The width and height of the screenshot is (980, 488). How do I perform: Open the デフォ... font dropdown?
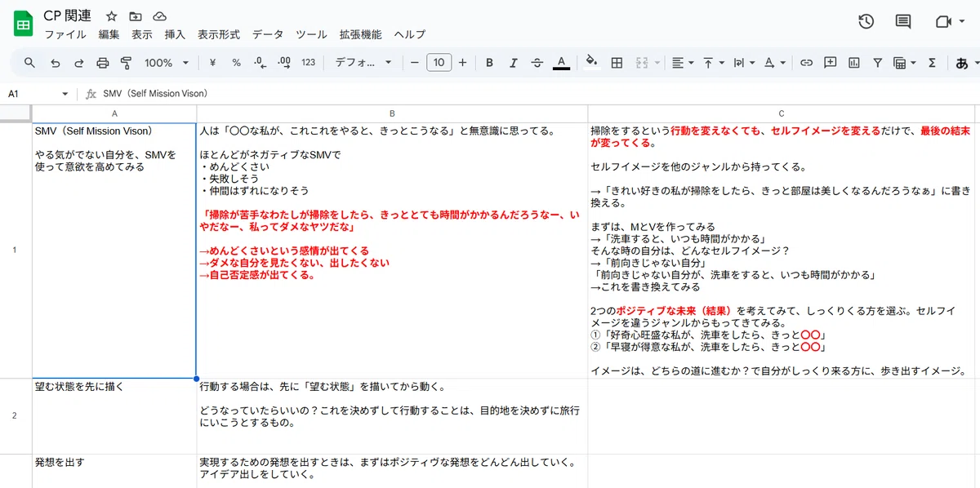(363, 63)
